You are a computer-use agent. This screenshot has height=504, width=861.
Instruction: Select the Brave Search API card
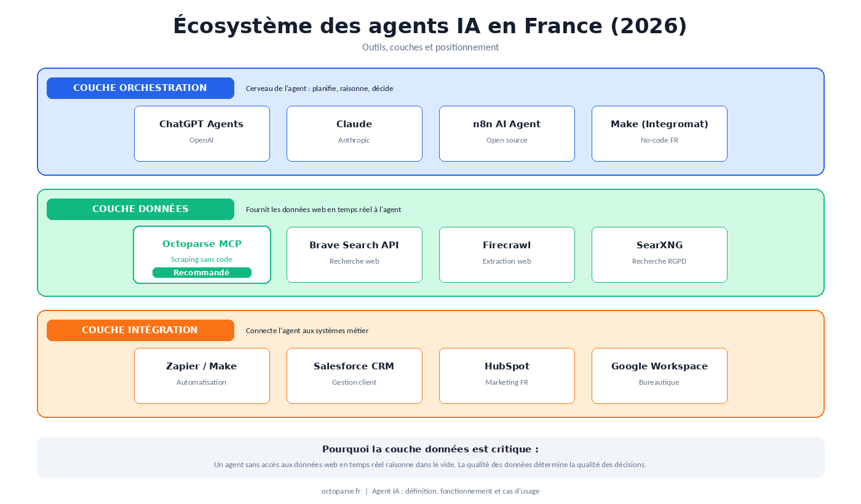(x=354, y=254)
